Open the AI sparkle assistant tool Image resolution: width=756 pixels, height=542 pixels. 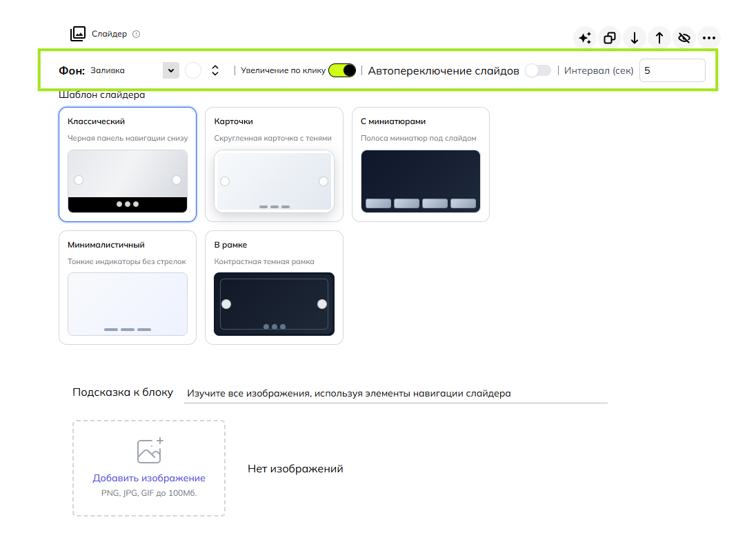pos(585,38)
